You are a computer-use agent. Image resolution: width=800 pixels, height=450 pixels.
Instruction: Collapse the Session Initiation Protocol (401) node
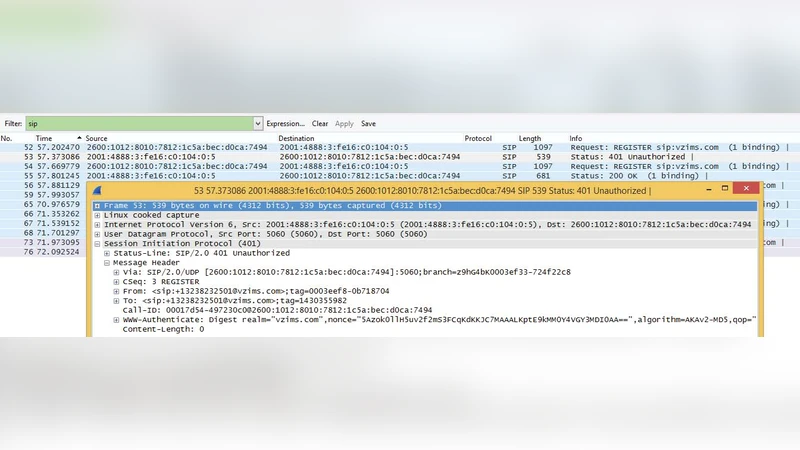point(97,244)
